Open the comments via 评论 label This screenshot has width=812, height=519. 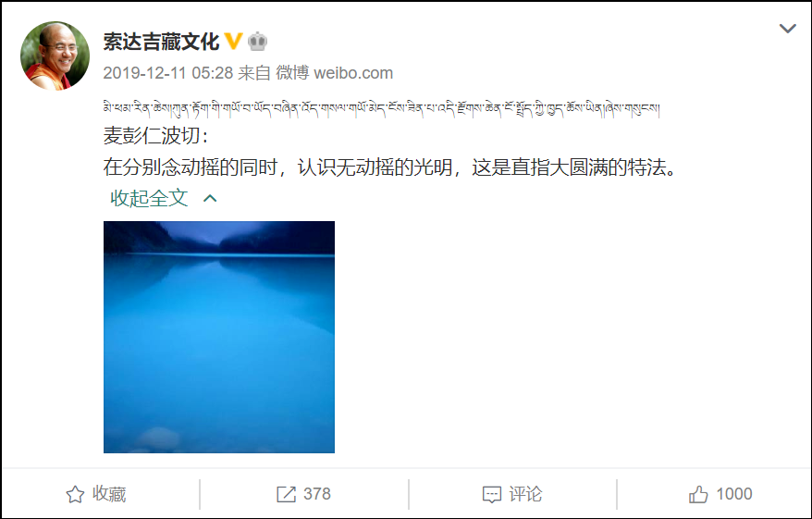[x=525, y=494]
